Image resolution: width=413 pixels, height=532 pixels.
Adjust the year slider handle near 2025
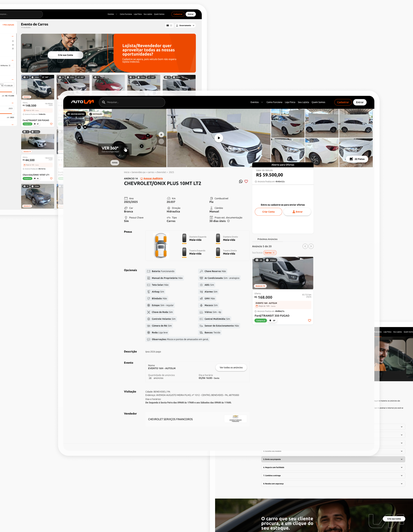pyautogui.click(x=13, y=113)
